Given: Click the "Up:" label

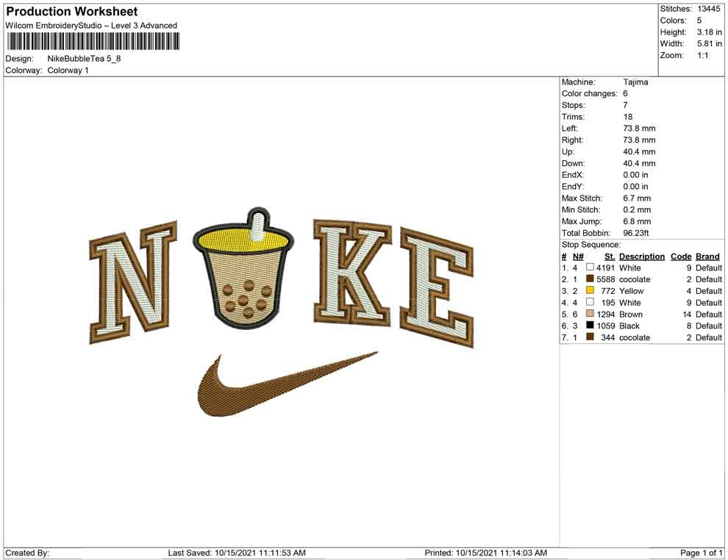Looking at the screenshot, I should pyautogui.click(x=568, y=151).
